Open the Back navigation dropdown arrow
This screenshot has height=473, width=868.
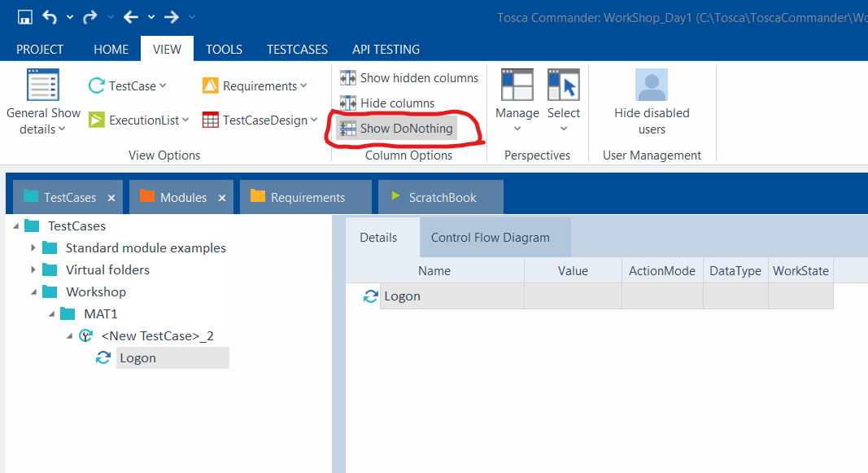click(150, 17)
